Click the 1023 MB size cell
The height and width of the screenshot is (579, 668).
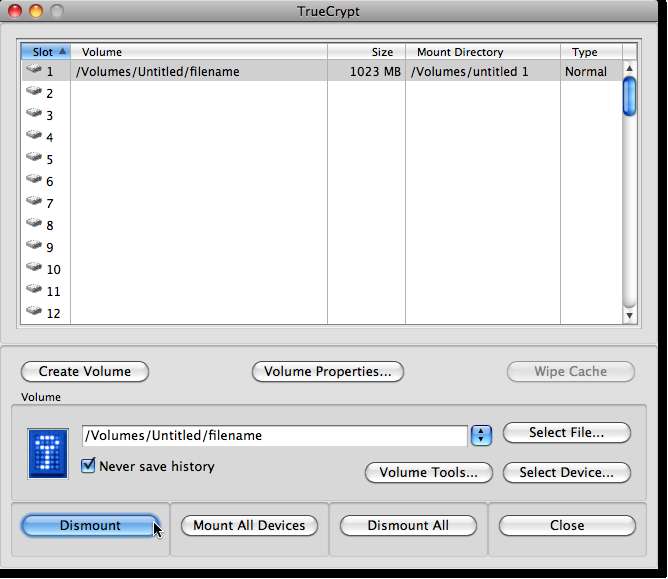pyautogui.click(x=366, y=71)
